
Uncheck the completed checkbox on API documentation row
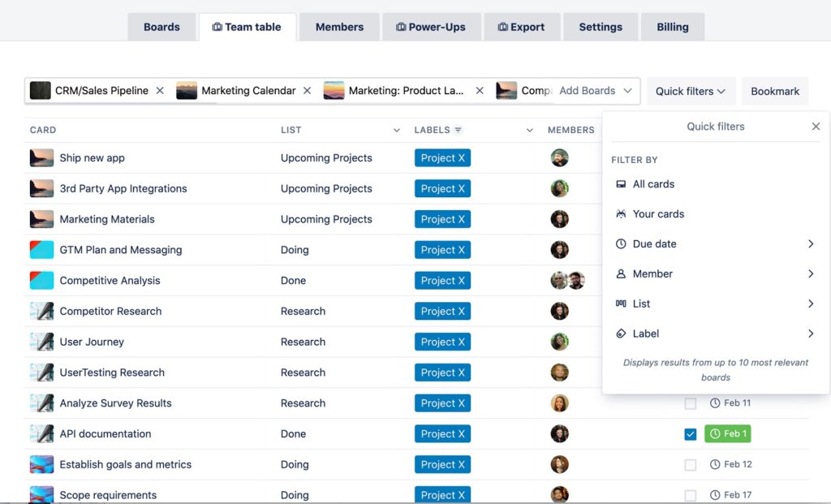tap(691, 433)
